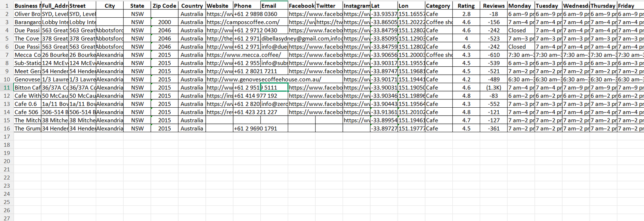Select the "The Cove" cell
The width and height of the screenshot is (644, 221).
(27, 39)
